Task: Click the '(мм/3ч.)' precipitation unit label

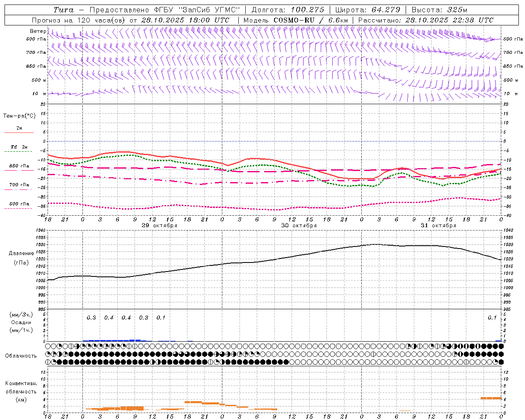Action: pyautogui.click(x=21, y=315)
